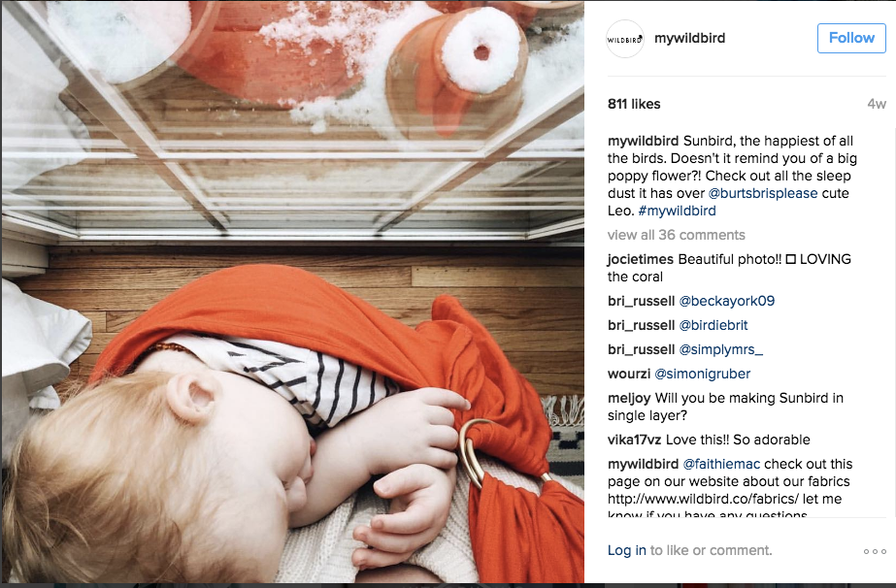Open the #mywildbird hashtag
The height and width of the screenshot is (588, 896).
[x=677, y=211]
